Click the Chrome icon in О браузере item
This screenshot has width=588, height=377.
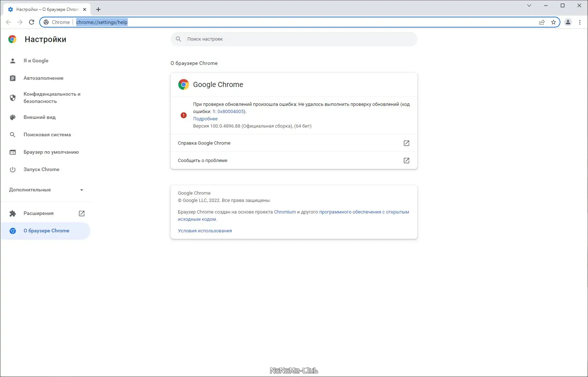[x=13, y=231]
